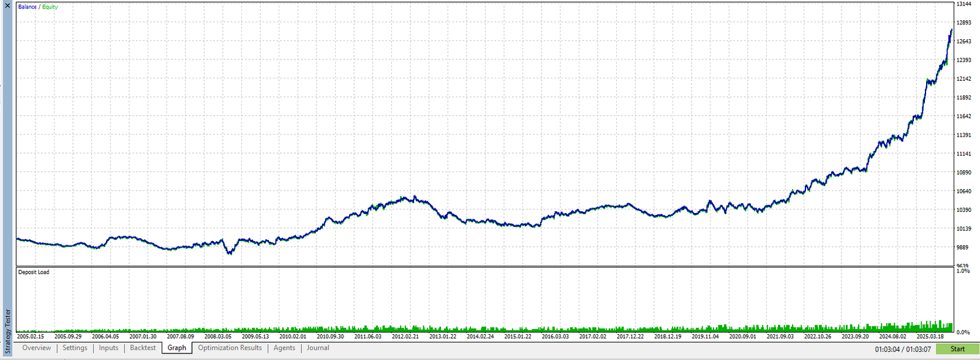980x360 pixels.
Task: Click the 2009.05.13 date label
Action: pyautogui.click(x=255, y=336)
